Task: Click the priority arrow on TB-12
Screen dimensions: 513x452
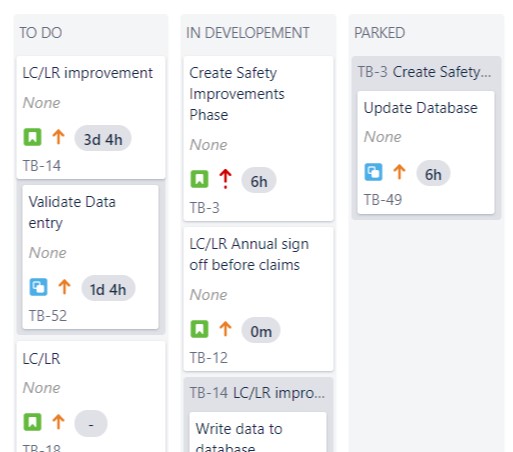Action: pyautogui.click(x=225, y=329)
